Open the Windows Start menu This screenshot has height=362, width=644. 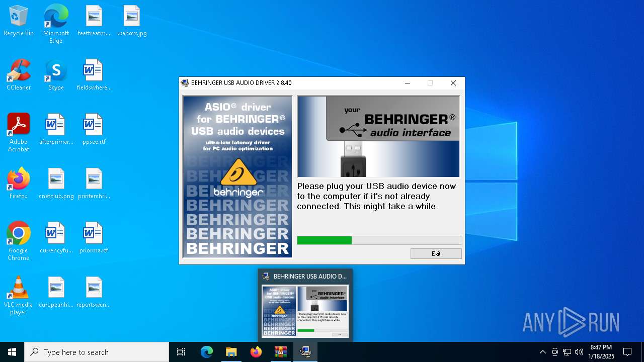[12, 352]
